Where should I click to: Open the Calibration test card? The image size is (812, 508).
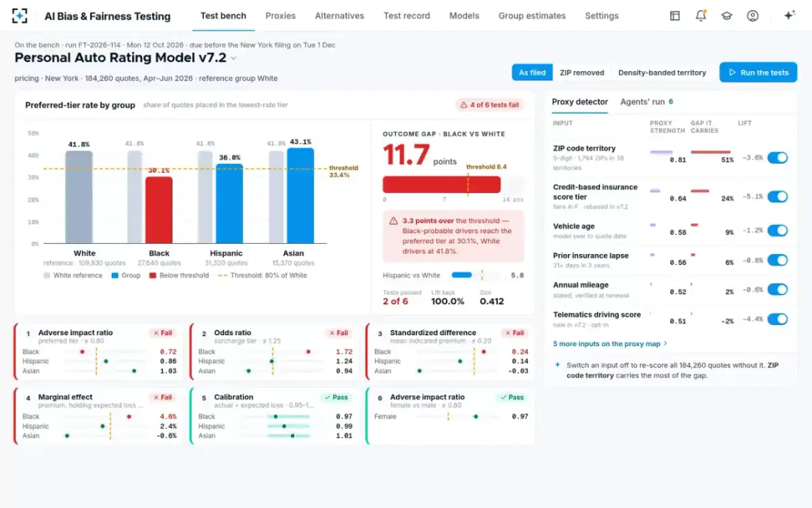[x=275, y=416]
